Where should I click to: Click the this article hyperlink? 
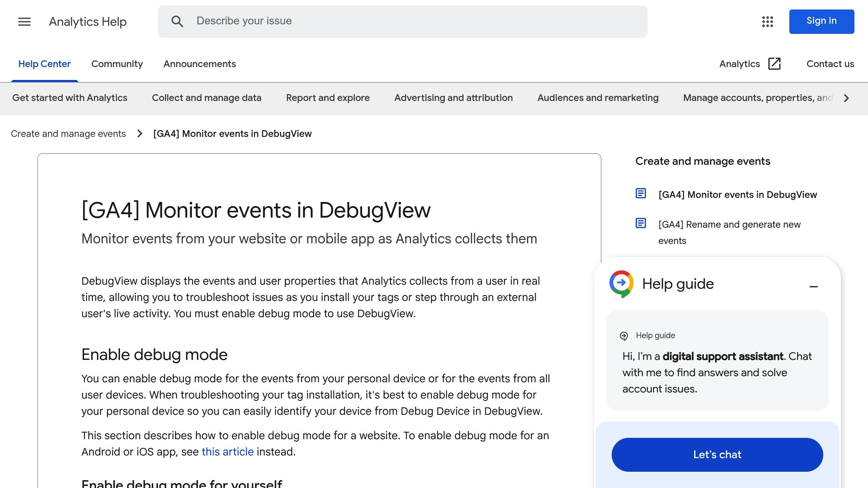click(227, 452)
